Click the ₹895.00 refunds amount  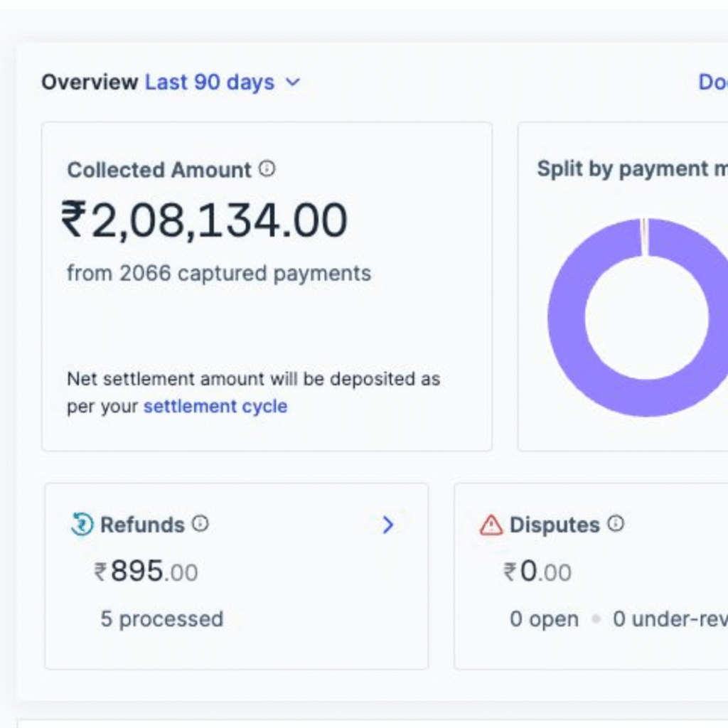146,572
